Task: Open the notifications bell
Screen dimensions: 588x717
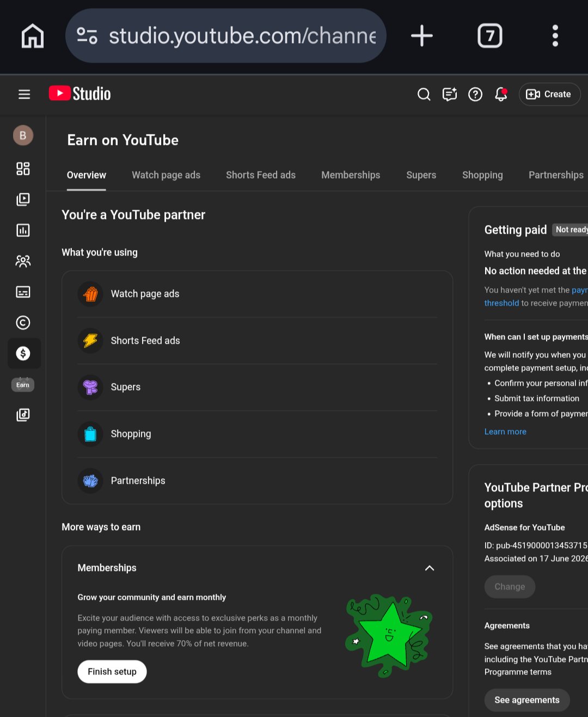Action: pyautogui.click(x=501, y=94)
